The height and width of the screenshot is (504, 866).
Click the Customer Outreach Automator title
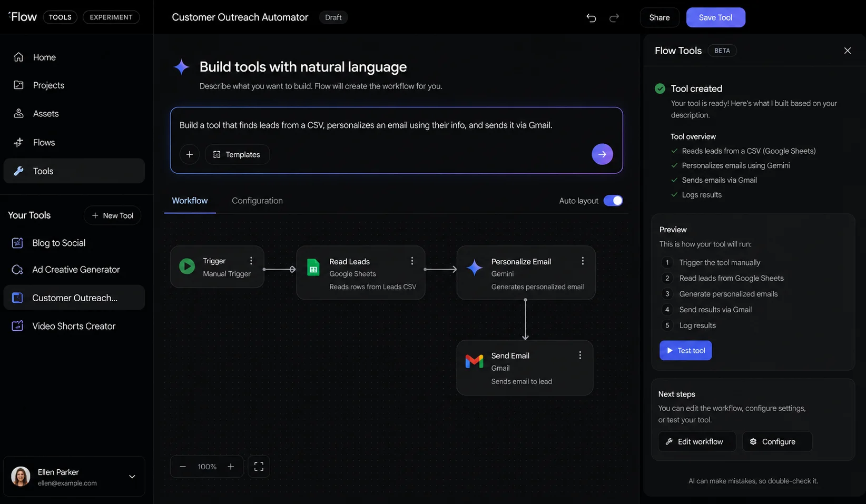[240, 17]
